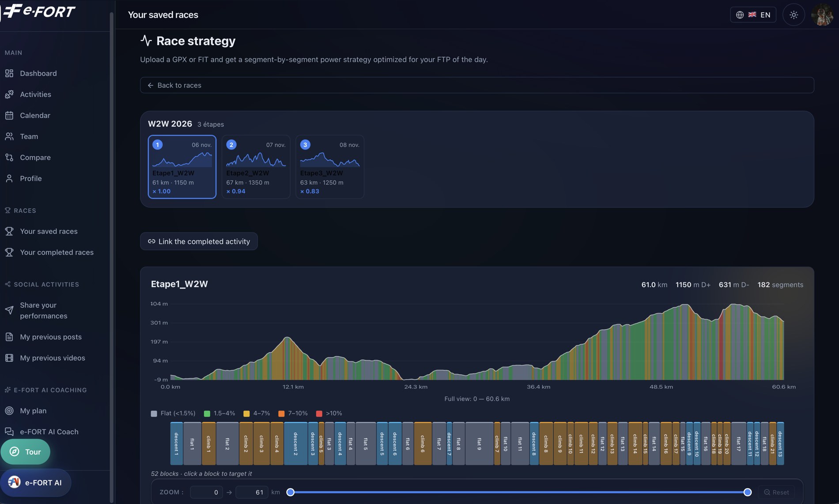
Task: Click the Compare icon in sidebar
Action: click(9, 158)
